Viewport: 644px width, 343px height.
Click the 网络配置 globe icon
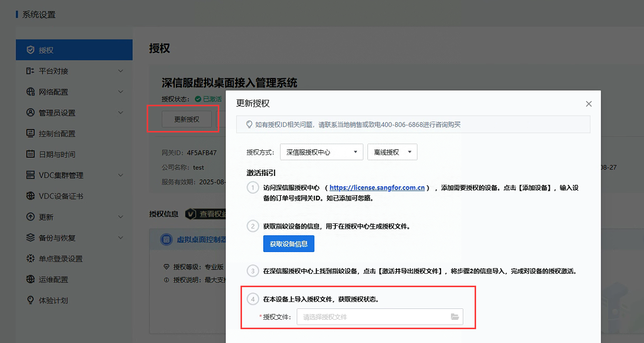click(x=31, y=92)
